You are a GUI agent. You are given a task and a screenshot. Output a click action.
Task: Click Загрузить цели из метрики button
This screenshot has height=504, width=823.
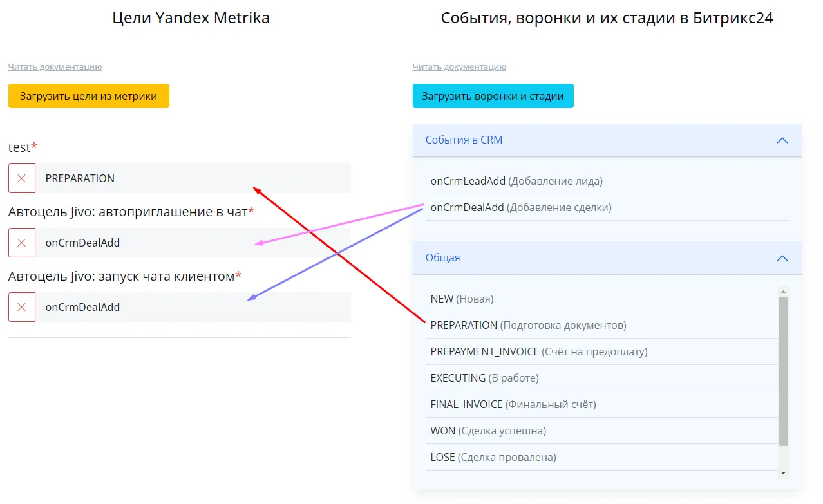pyautogui.click(x=89, y=96)
